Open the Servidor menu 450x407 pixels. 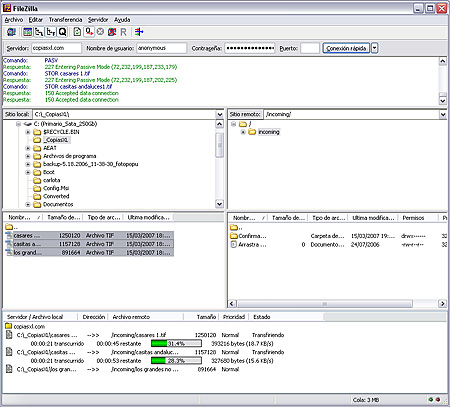[x=98, y=20]
